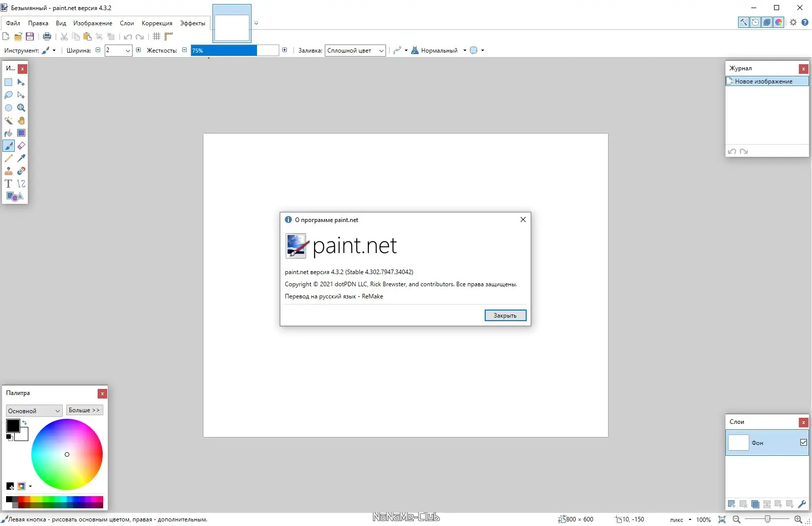Click the primary black color swatch
The width and height of the screenshot is (812, 526).
tap(13, 426)
